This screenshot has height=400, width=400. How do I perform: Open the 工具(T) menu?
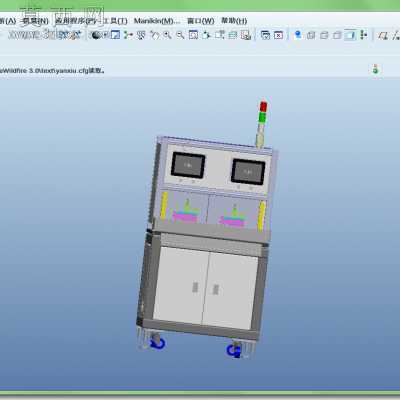(115, 21)
